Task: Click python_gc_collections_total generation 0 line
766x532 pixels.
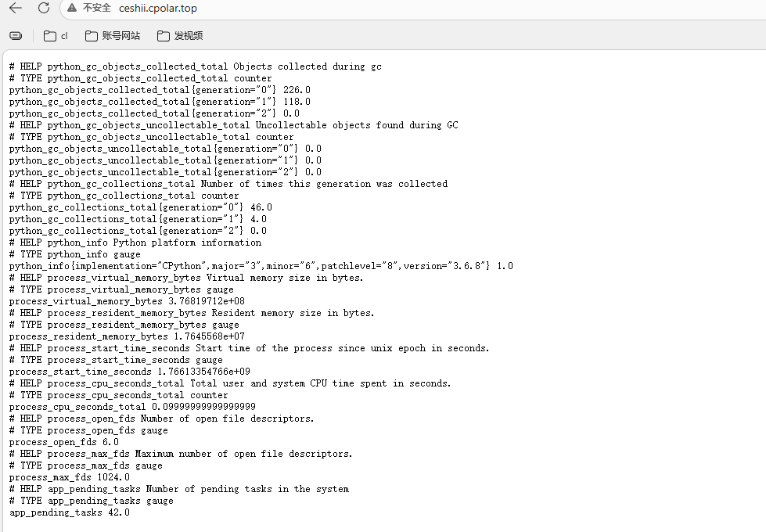Action: pyautogui.click(x=141, y=207)
